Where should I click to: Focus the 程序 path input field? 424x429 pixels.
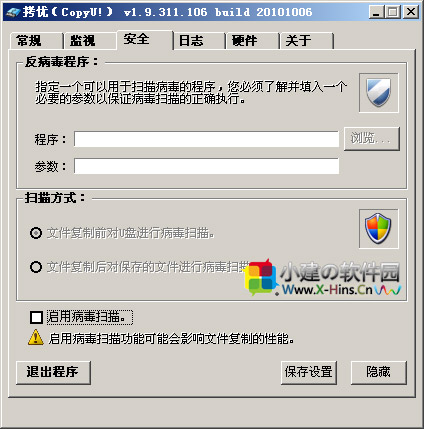(206, 139)
